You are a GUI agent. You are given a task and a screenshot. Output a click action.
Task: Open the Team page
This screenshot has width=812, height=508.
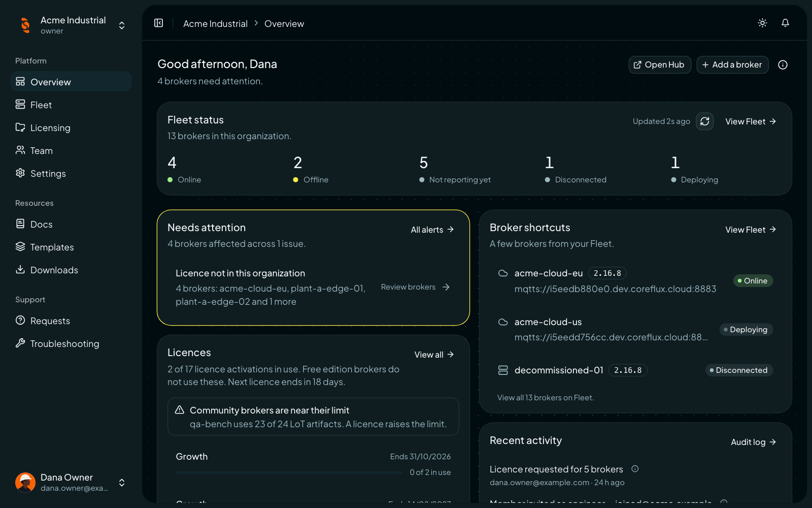71,150
